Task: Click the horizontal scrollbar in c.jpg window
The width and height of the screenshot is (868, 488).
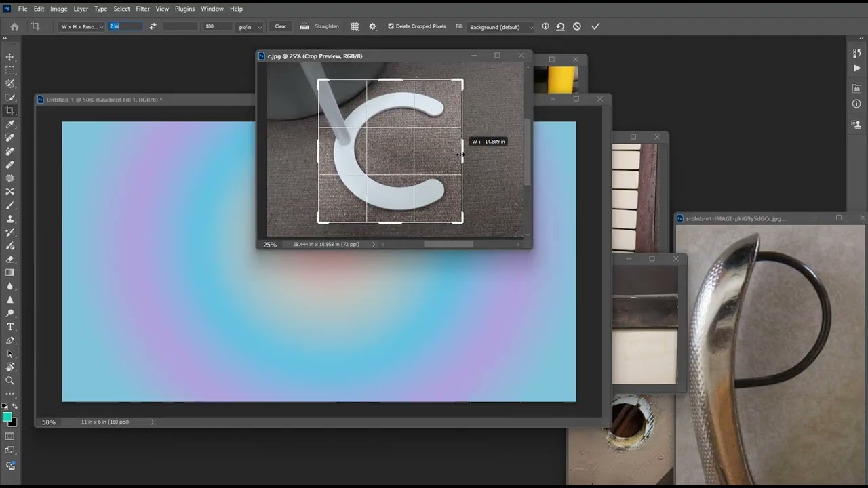Action: pyautogui.click(x=448, y=244)
